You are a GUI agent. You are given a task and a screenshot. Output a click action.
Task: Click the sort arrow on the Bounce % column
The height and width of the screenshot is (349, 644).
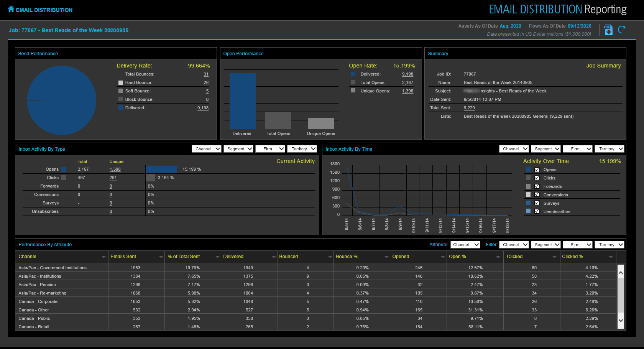[386, 257]
